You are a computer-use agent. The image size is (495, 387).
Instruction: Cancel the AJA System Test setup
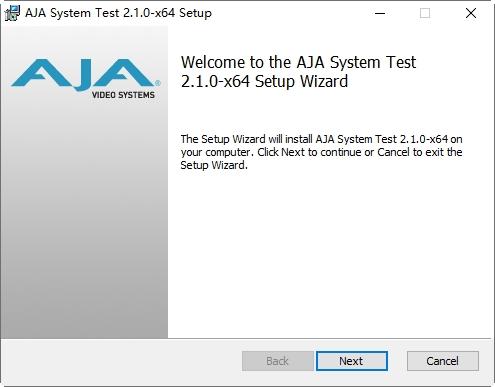click(443, 361)
